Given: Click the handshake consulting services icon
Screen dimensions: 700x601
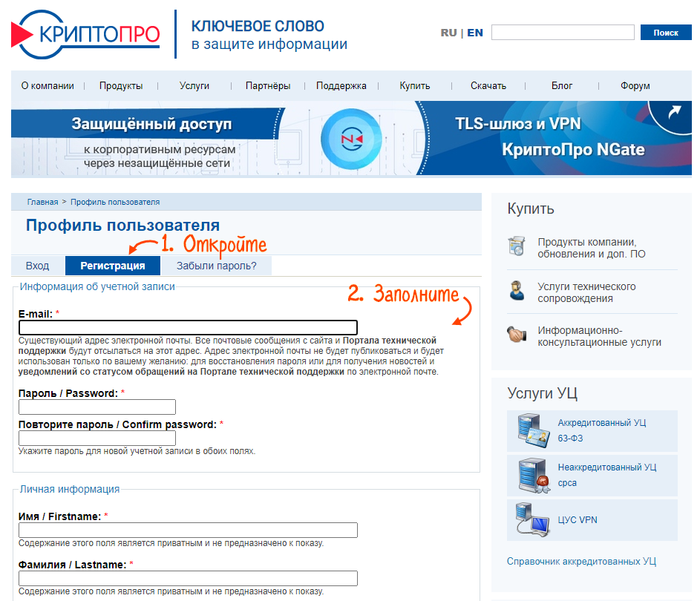Looking at the screenshot, I should tap(517, 334).
